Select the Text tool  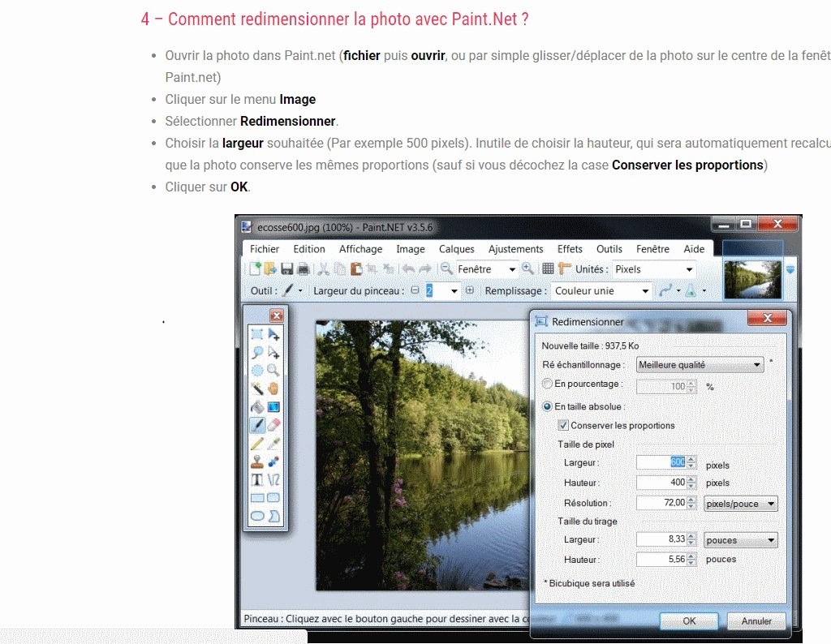(x=257, y=479)
